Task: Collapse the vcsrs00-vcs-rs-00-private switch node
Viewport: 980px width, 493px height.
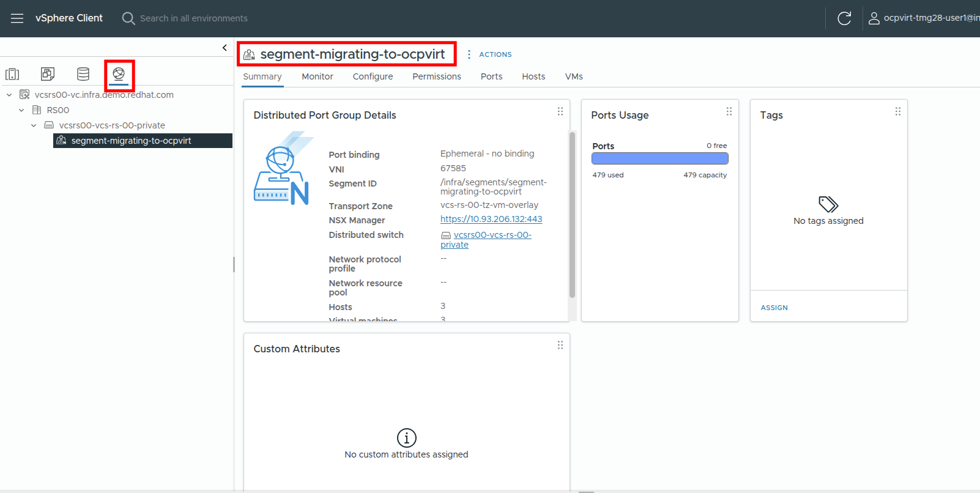Action: (34, 125)
